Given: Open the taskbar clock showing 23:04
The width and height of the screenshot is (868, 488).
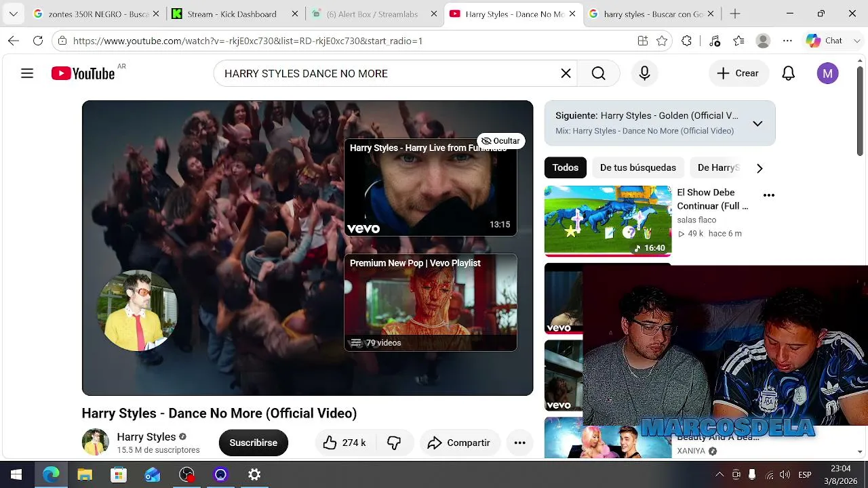Looking at the screenshot, I should coord(840,474).
